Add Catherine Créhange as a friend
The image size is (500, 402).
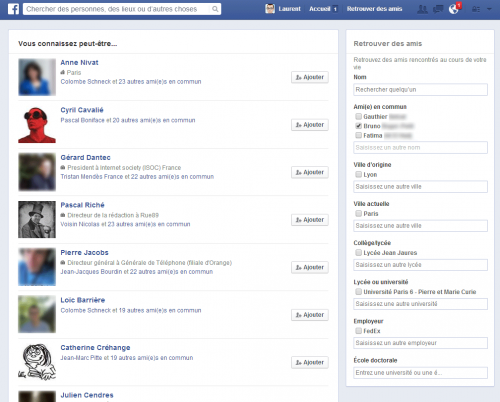pyautogui.click(x=310, y=362)
